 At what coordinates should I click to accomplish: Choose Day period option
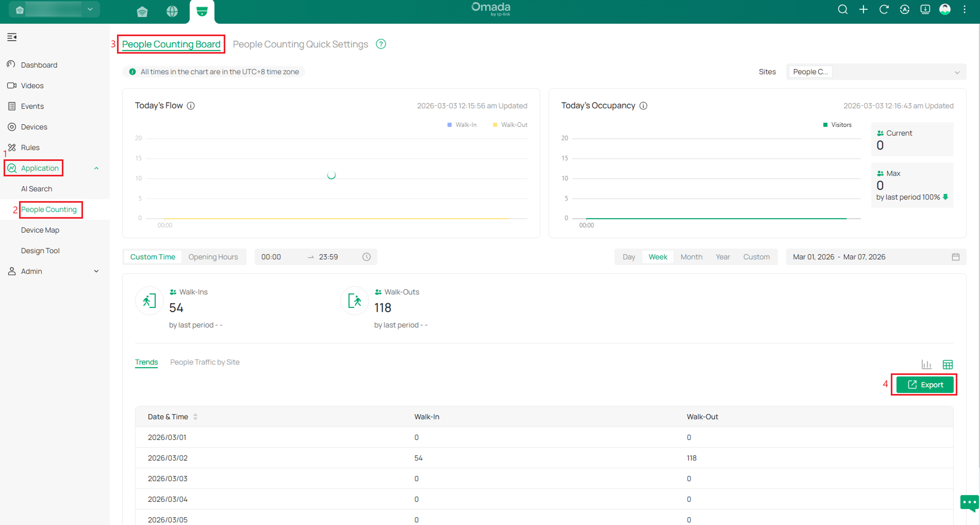pyautogui.click(x=629, y=257)
